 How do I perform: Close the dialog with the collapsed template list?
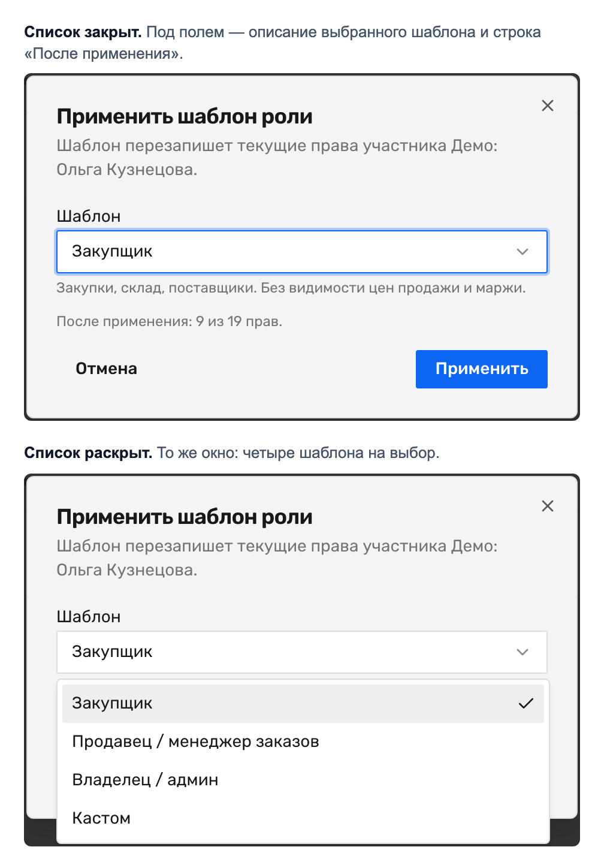547,106
